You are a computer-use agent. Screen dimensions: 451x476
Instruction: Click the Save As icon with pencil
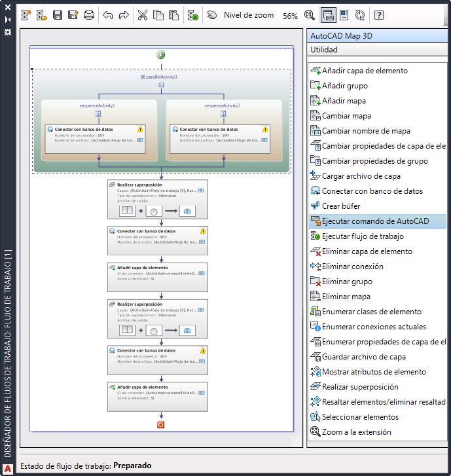73,15
